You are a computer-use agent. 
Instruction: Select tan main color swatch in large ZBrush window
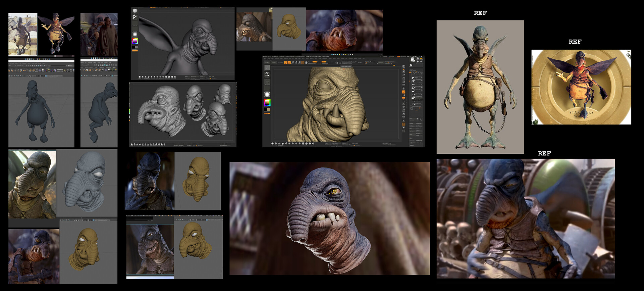[x=269, y=109]
